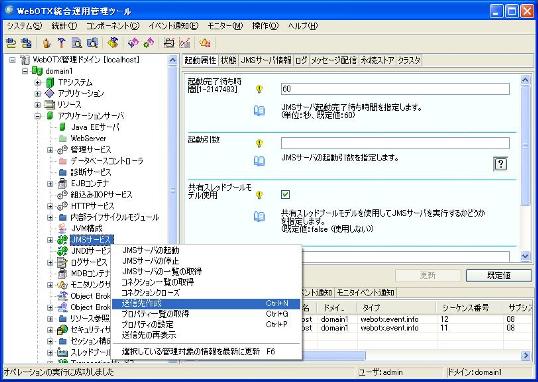Click the green domain1 icon in tree

[37, 71]
